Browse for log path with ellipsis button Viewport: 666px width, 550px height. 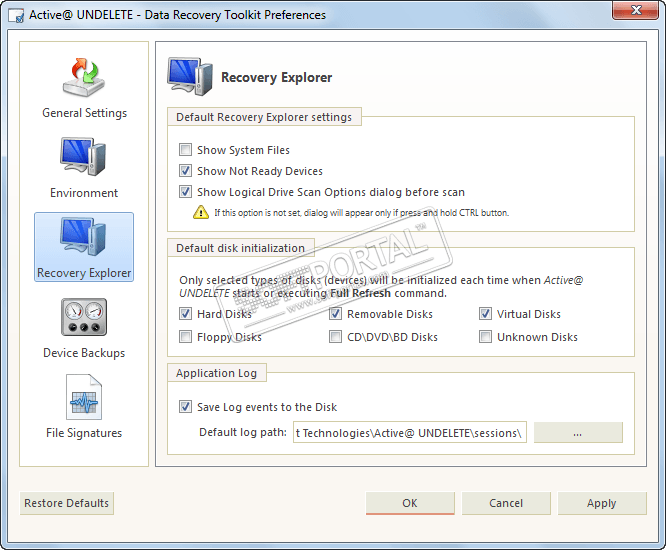[x=578, y=432]
